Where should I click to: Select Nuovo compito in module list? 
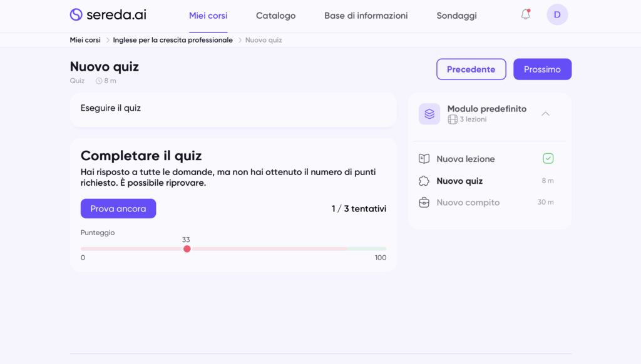click(x=468, y=203)
